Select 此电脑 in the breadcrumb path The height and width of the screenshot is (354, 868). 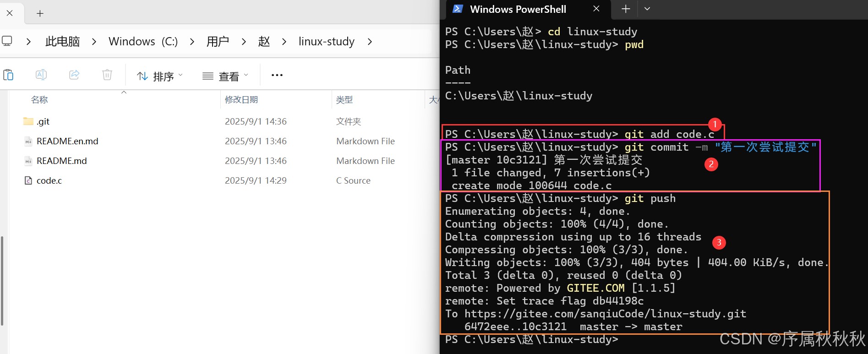[x=62, y=42]
